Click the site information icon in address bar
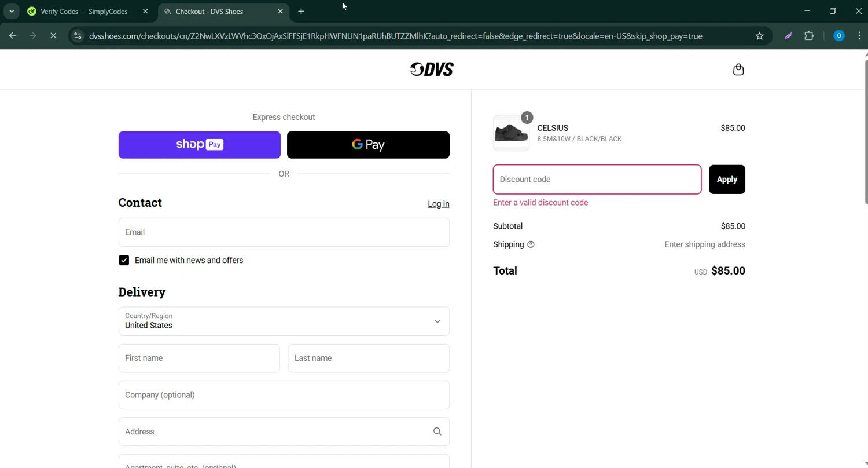The image size is (868, 468). click(x=78, y=36)
